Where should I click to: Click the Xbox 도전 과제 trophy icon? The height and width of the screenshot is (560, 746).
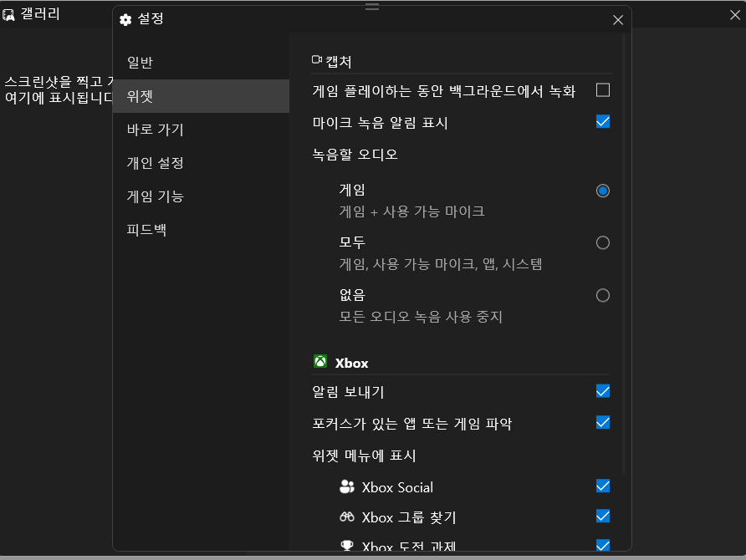click(347, 545)
